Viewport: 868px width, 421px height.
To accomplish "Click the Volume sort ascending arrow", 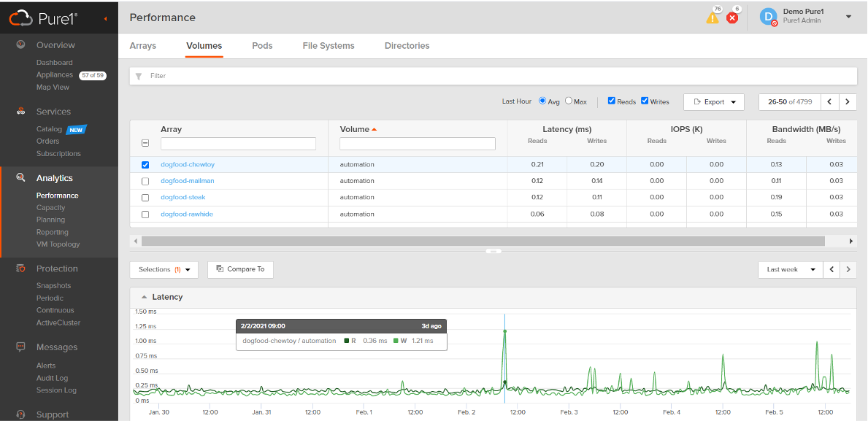I will 375,129.
